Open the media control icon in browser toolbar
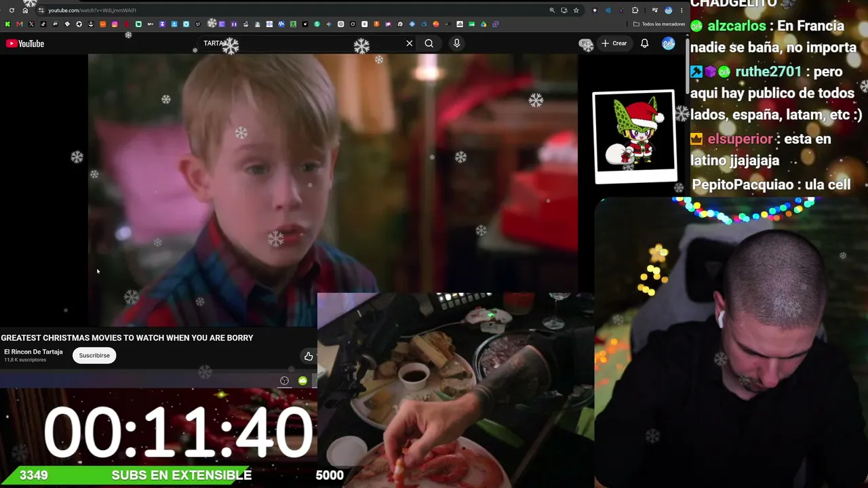The height and width of the screenshot is (488, 868). (654, 10)
